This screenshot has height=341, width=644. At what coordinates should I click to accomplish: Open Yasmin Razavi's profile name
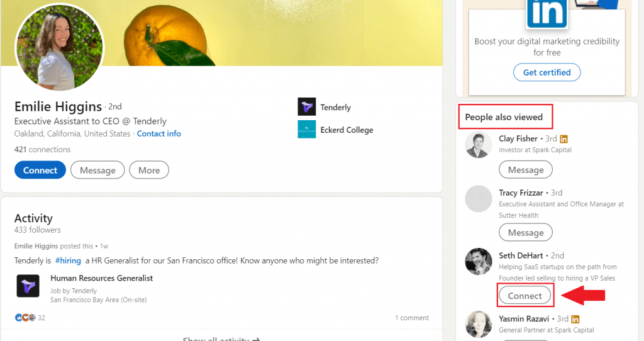[x=524, y=319]
